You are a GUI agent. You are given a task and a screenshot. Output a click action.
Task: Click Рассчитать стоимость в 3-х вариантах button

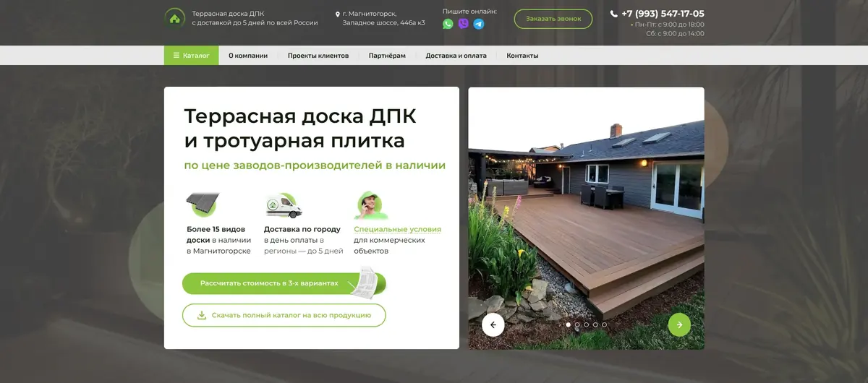tap(284, 283)
